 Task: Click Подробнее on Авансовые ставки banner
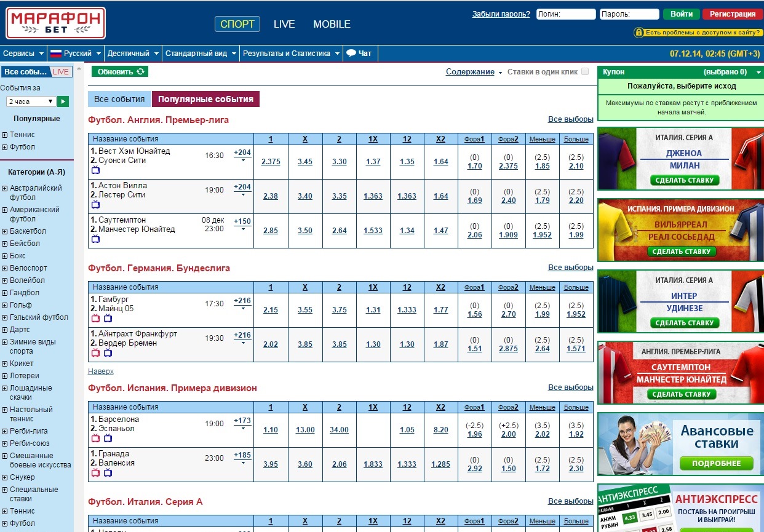pos(715,463)
